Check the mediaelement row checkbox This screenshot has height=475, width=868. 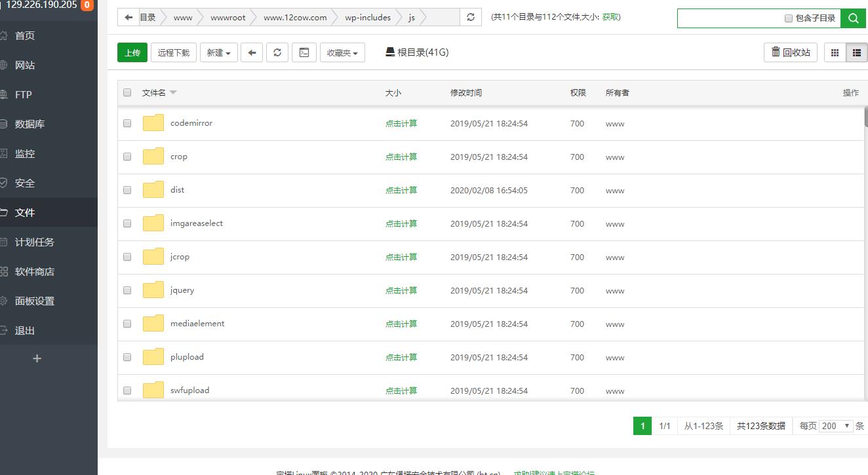point(127,324)
